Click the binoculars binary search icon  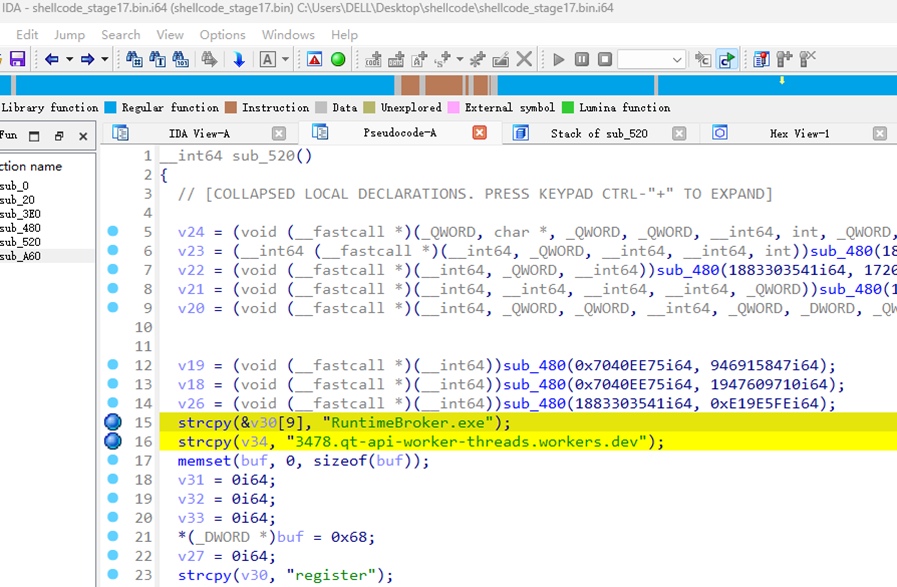pyautogui.click(x=180, y=59)
